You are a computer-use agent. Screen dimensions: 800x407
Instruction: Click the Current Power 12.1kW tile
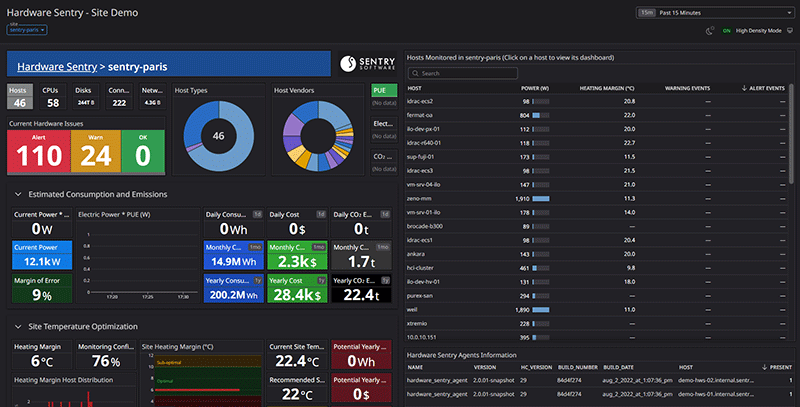click(x=42, y=255)
